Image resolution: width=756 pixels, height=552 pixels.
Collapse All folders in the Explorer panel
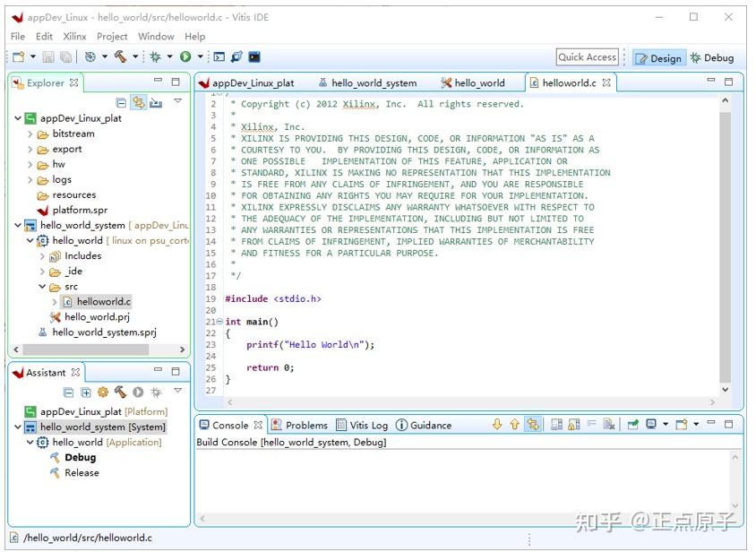[120, 103]
